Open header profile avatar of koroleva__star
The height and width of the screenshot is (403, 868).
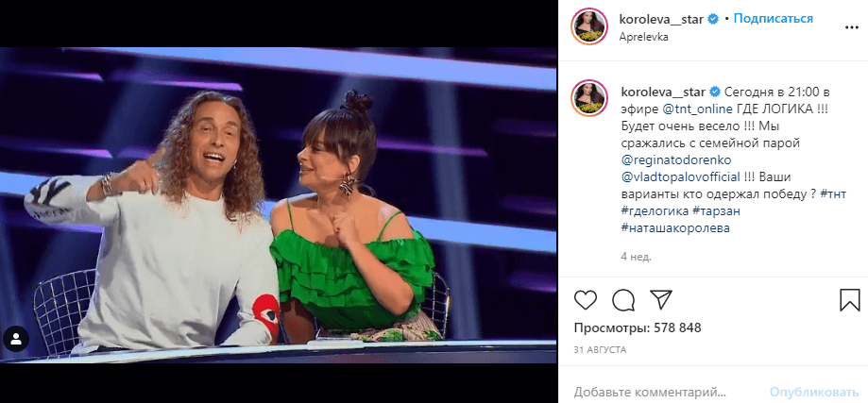click(591, 26)
